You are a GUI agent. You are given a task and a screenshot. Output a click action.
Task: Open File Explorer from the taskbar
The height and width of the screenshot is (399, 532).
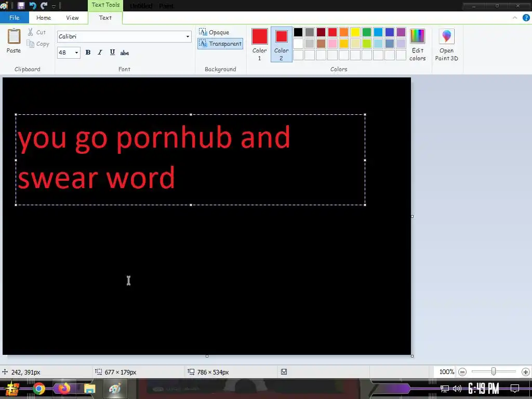coord(89,389)
